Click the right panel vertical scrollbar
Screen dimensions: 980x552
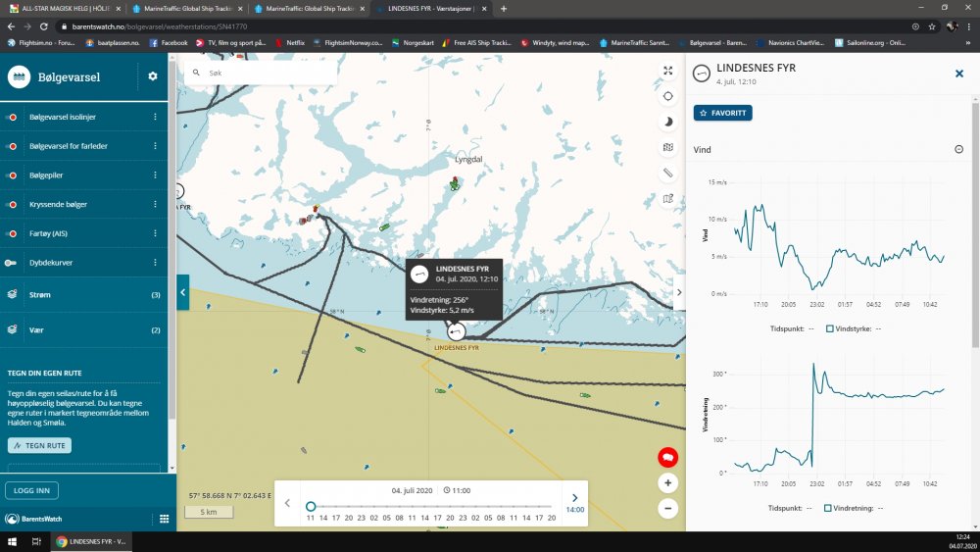[975, 226]
